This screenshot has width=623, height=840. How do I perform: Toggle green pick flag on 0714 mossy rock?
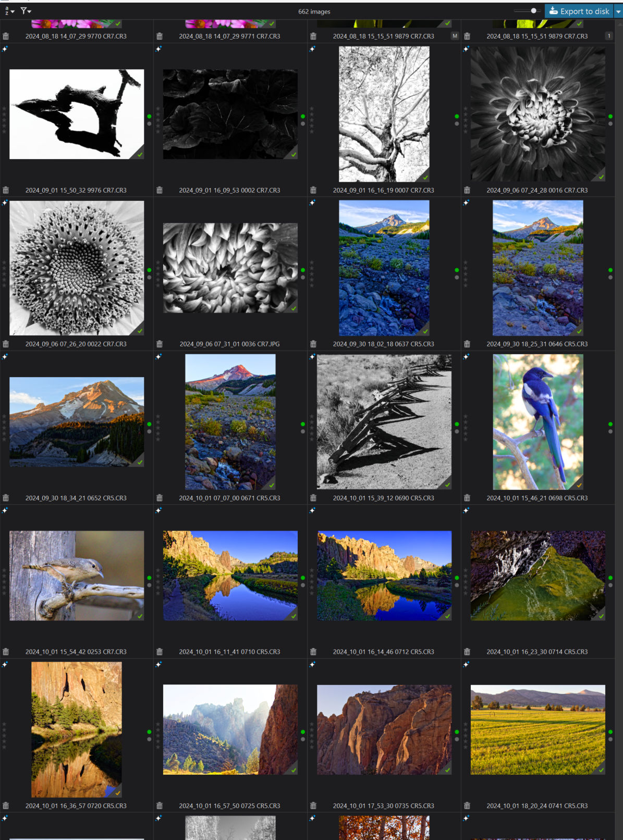[610, 578]
